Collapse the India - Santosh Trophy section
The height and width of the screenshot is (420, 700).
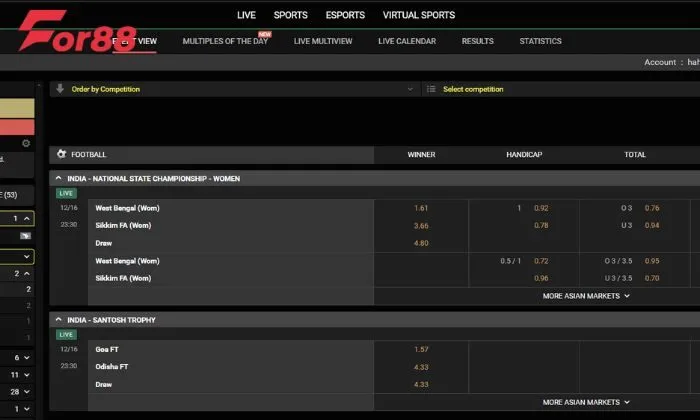tap(58, 320)
